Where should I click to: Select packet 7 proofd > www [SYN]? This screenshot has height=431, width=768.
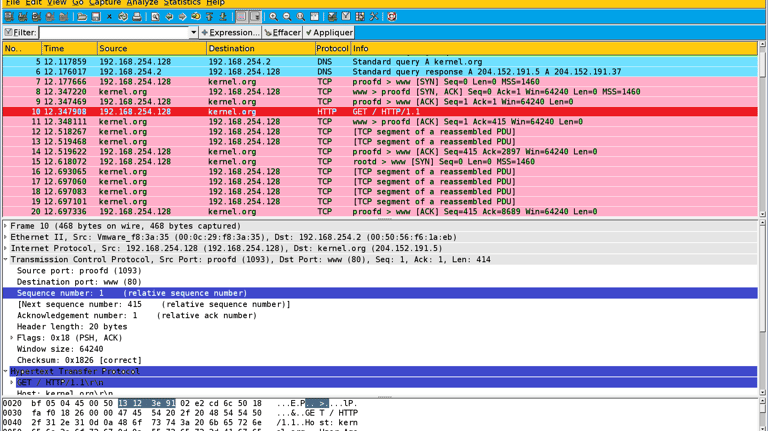click(380, 82)
